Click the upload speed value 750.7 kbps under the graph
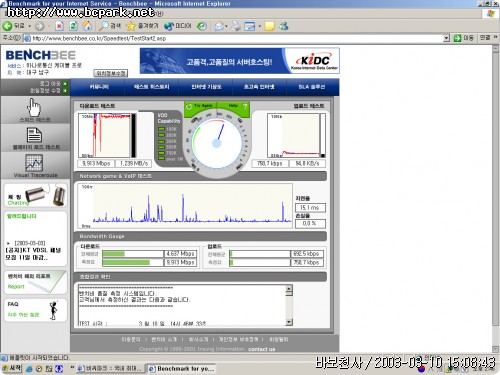This screenshot has height=375, width=500. 270,163
